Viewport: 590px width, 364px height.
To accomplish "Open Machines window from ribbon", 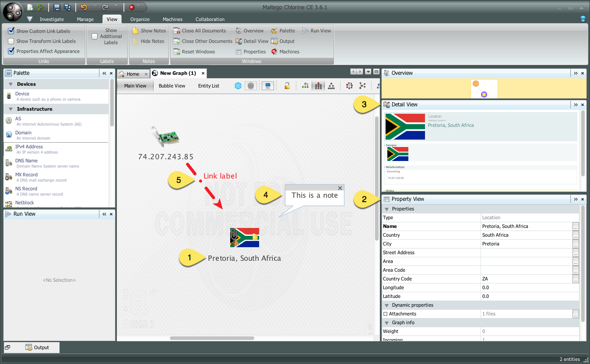I will click(285, 52).
